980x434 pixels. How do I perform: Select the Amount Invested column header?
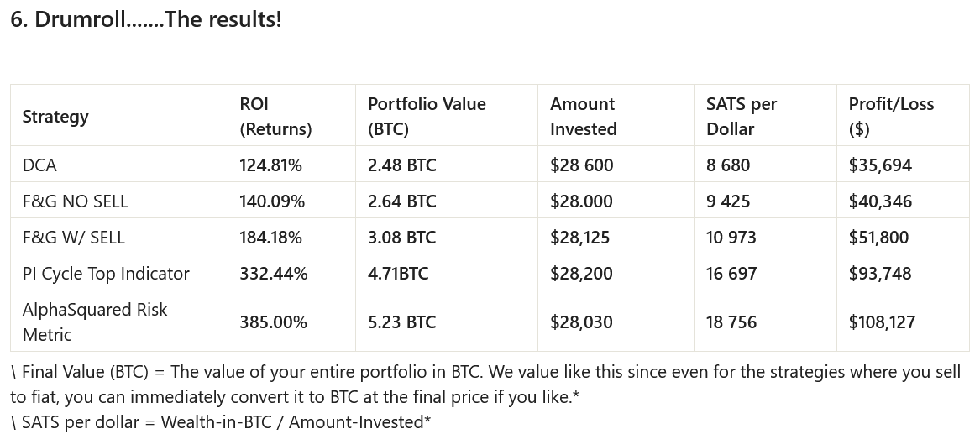584,117
